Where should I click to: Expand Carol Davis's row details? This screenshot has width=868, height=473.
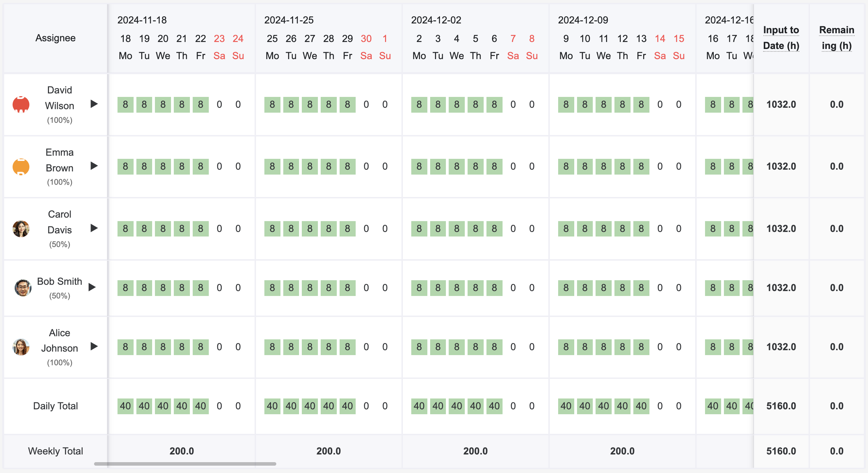click(x=94, y=228)
